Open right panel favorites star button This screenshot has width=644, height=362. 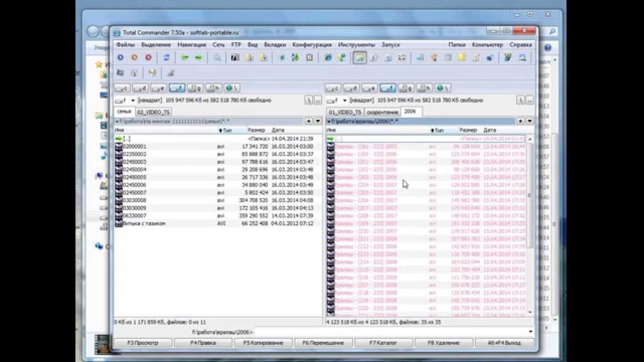tap(521, 121)
